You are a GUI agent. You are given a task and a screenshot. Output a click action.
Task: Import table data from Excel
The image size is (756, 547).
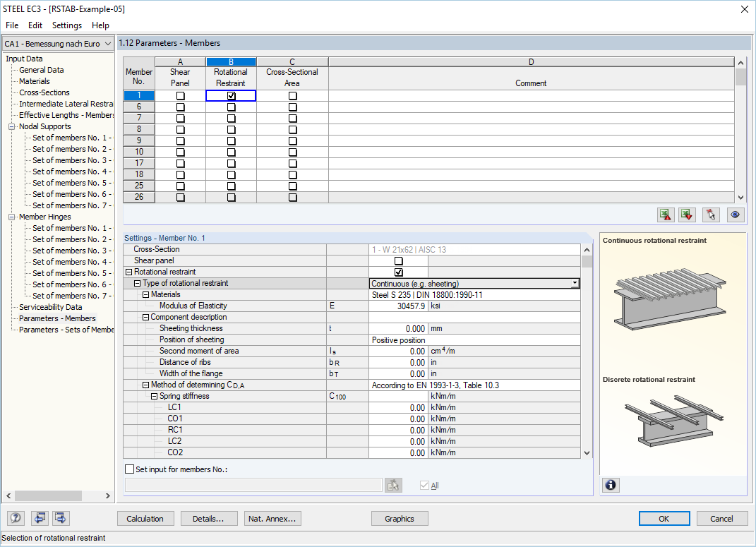pyautogui.click(x=688, y=215)
